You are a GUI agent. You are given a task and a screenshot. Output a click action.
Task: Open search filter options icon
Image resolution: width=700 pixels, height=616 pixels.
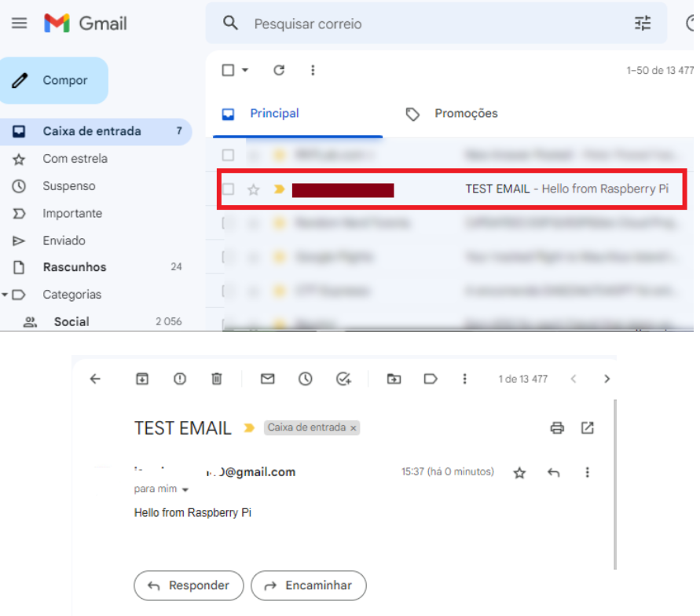(x=643, y=24)
